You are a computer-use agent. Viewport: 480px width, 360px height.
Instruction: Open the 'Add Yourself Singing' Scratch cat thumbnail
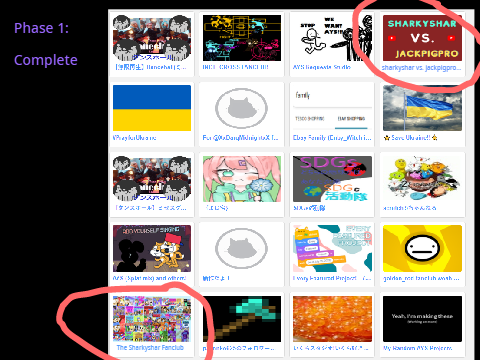click(152, 249)
